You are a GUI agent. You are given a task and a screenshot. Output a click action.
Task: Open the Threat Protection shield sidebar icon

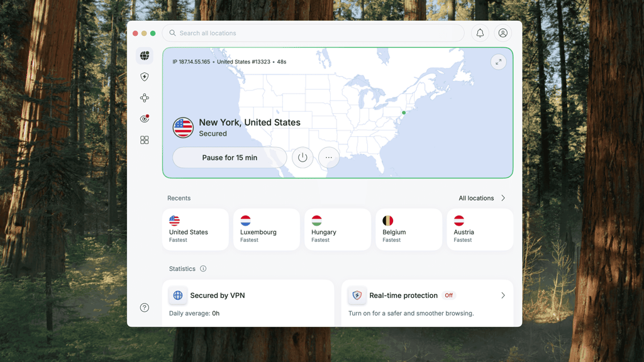point(145,77)
